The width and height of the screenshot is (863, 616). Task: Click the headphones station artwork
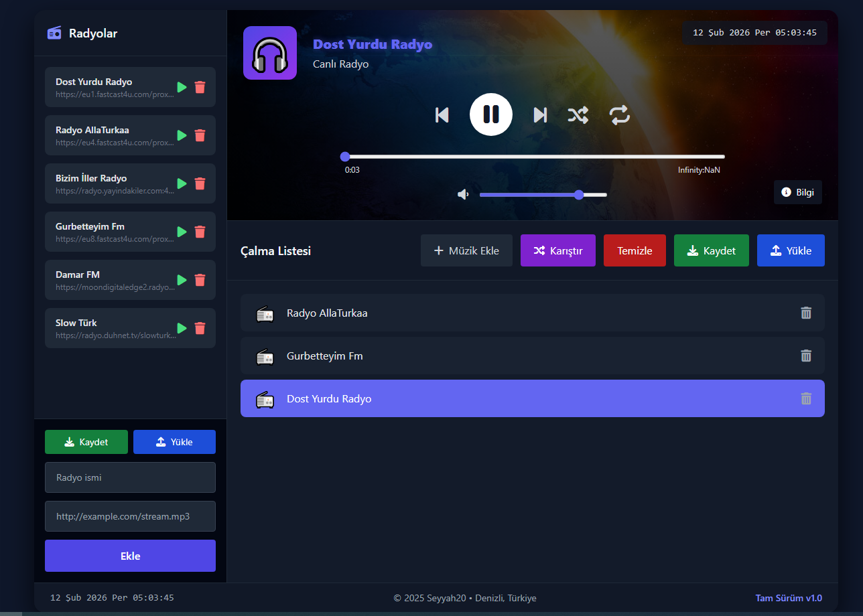(x=270, y=53)
